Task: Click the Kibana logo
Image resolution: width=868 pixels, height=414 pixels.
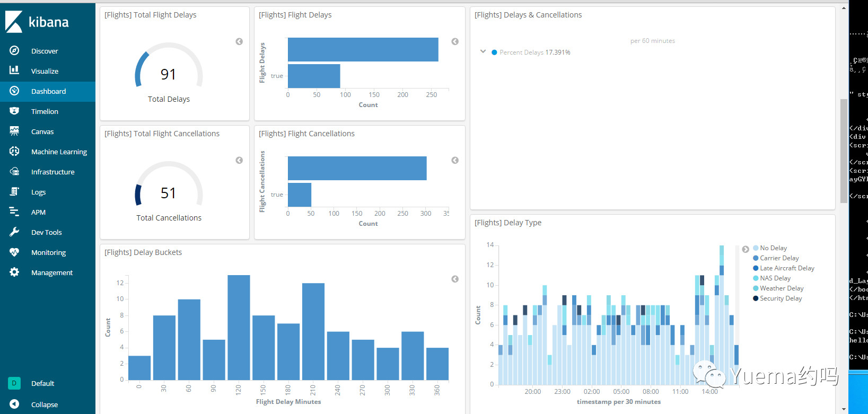Action: (x=37, y=22)
